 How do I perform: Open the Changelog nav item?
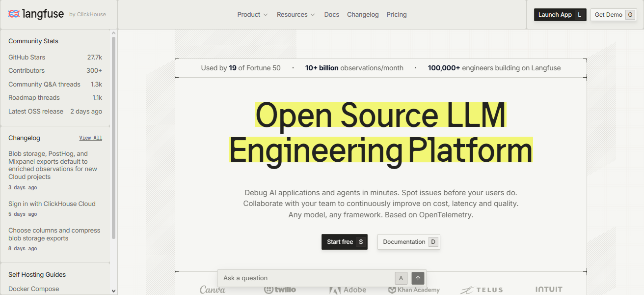tap(363, 15)
